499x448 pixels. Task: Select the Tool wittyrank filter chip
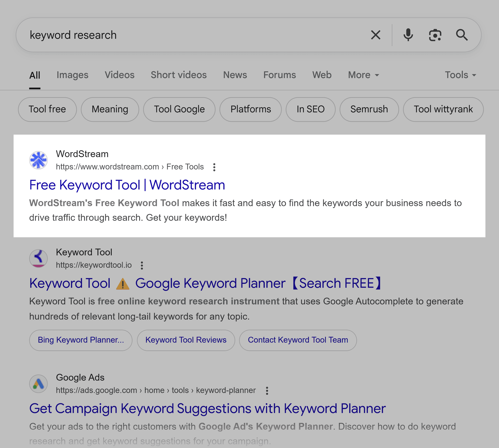pos(443,109)
